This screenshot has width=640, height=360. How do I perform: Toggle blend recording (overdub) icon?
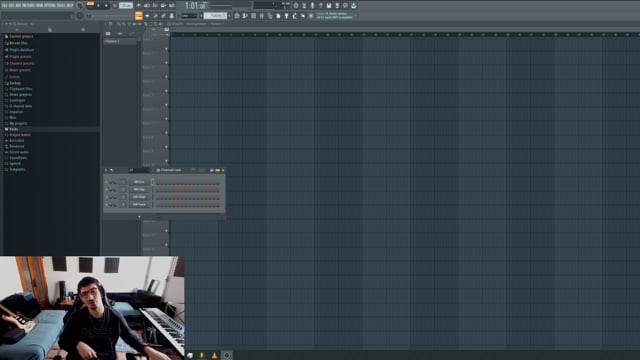163,6
